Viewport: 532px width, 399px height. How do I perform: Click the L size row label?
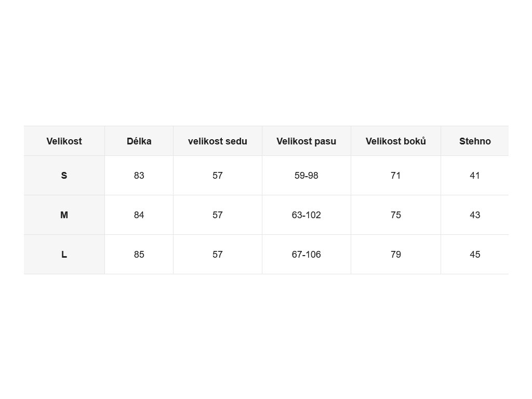64,255
